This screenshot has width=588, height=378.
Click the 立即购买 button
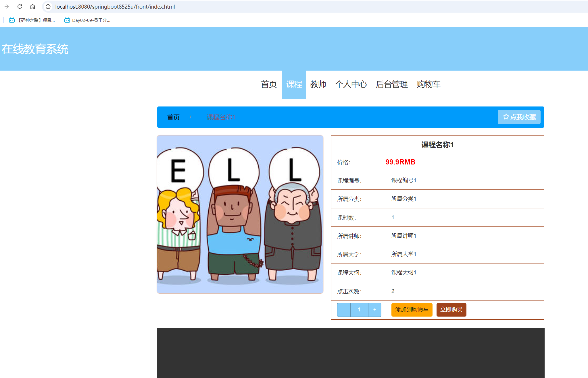451,310
